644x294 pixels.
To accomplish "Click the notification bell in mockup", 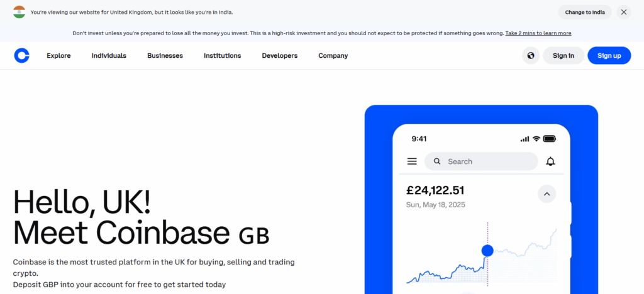I will point(550,161).
